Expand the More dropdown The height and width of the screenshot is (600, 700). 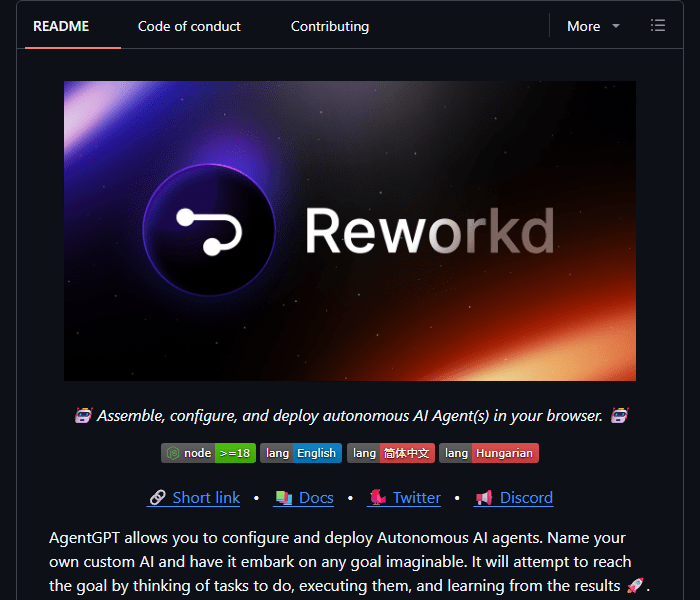593,26
